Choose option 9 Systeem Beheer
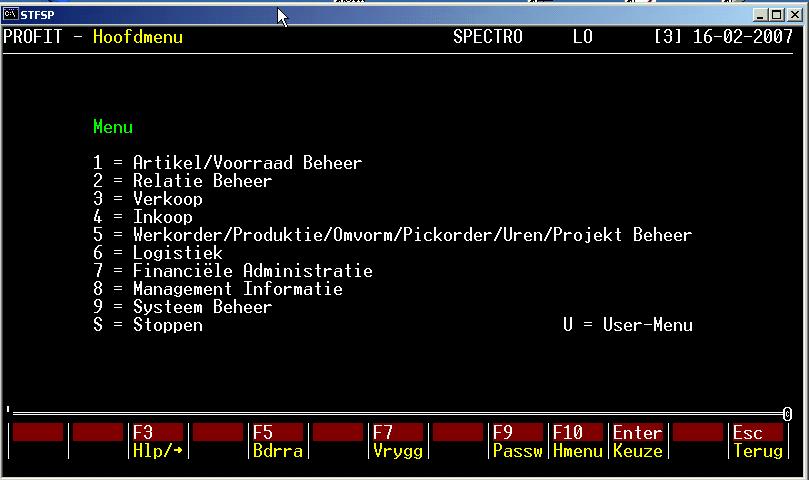This screenshot has width=809, height=480. (182, 307)
